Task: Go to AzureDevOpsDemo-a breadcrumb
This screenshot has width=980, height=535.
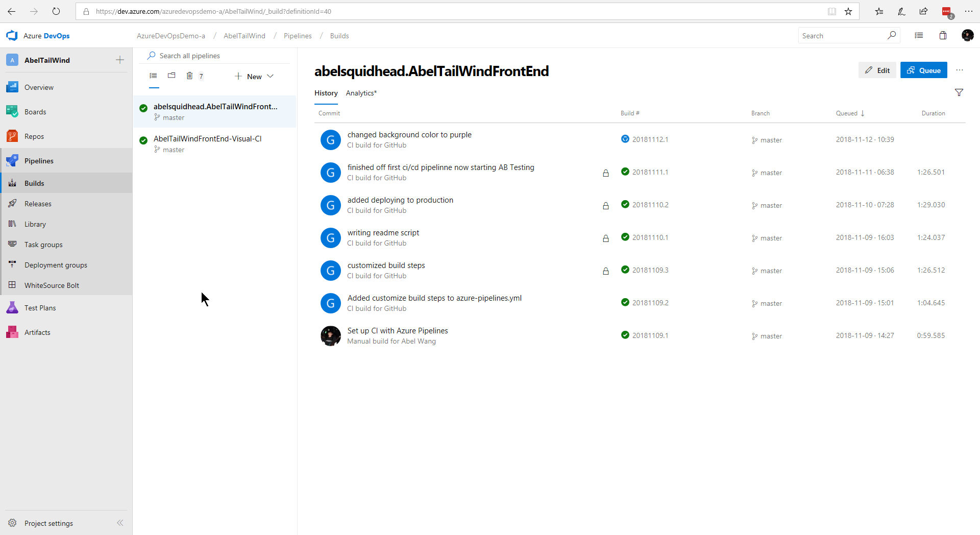Action: click(x=171, y=36)
